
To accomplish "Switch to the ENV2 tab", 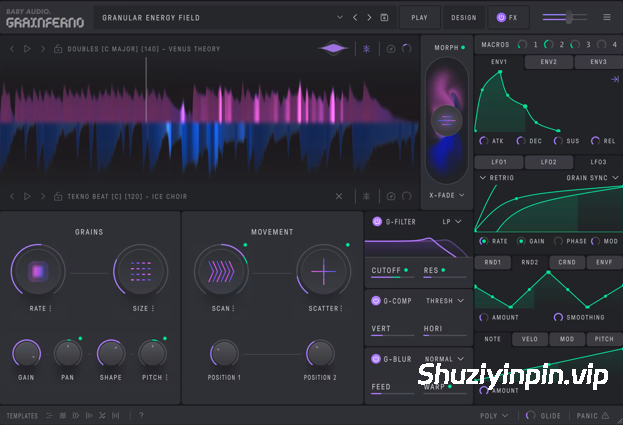I will pyautogui.click(x=549, y=62).
